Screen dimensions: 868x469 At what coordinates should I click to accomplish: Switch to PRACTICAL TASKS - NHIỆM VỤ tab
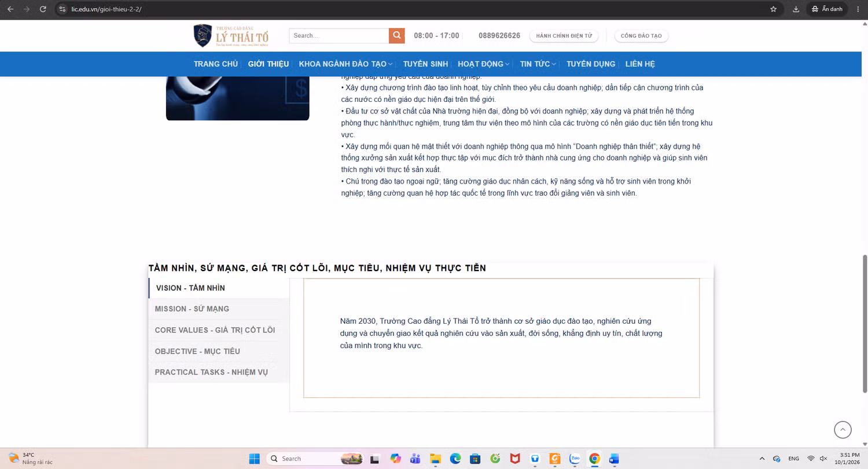pos(219,372)
